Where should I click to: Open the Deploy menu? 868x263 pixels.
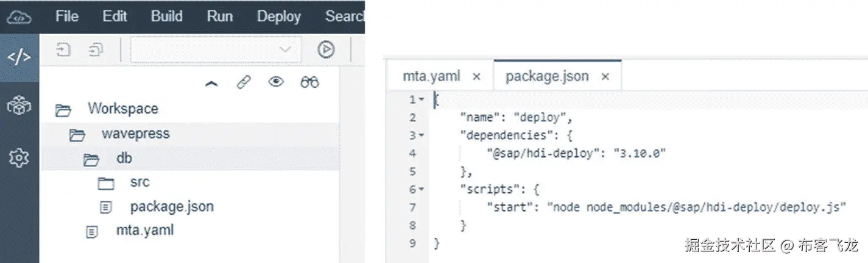tap(278, 16)
